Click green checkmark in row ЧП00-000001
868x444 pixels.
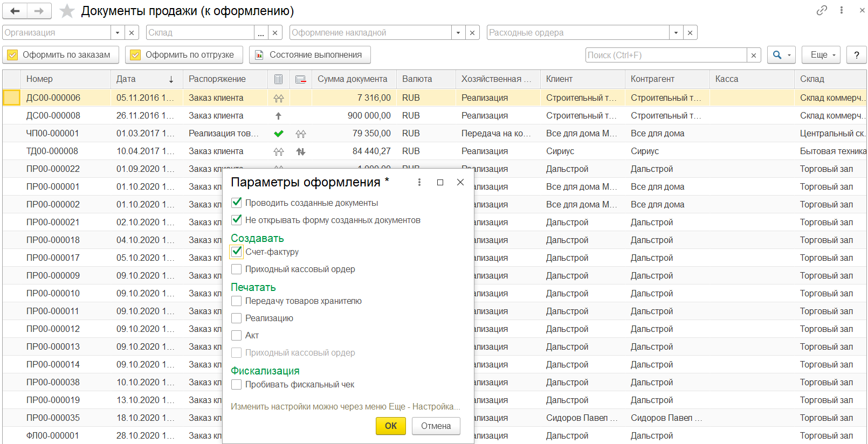pos(278,134)
